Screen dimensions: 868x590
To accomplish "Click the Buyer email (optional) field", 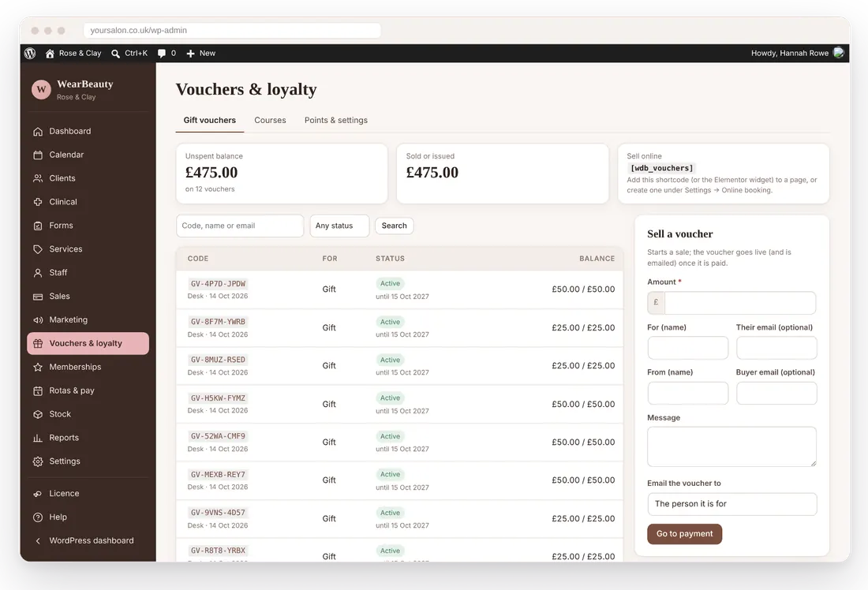I will (776, 394).
